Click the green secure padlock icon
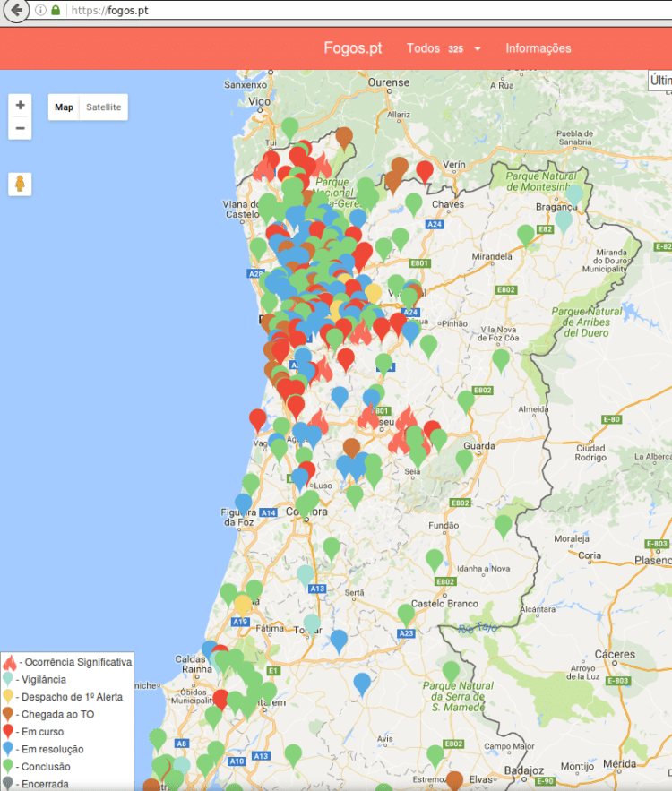 tap(56, 10)
